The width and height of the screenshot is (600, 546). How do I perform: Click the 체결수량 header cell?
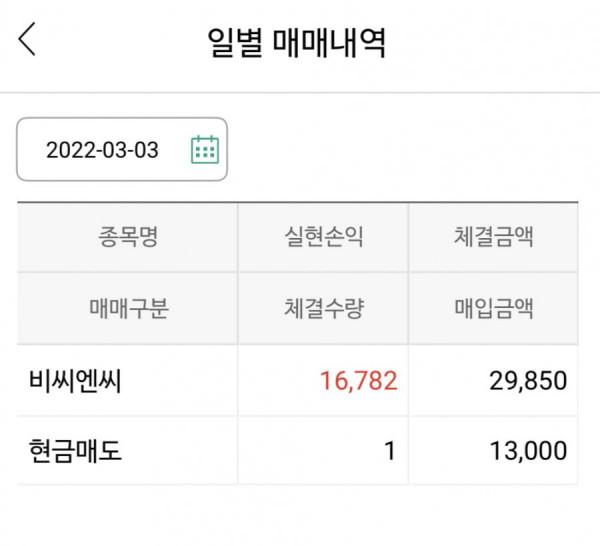pos(323,308)
